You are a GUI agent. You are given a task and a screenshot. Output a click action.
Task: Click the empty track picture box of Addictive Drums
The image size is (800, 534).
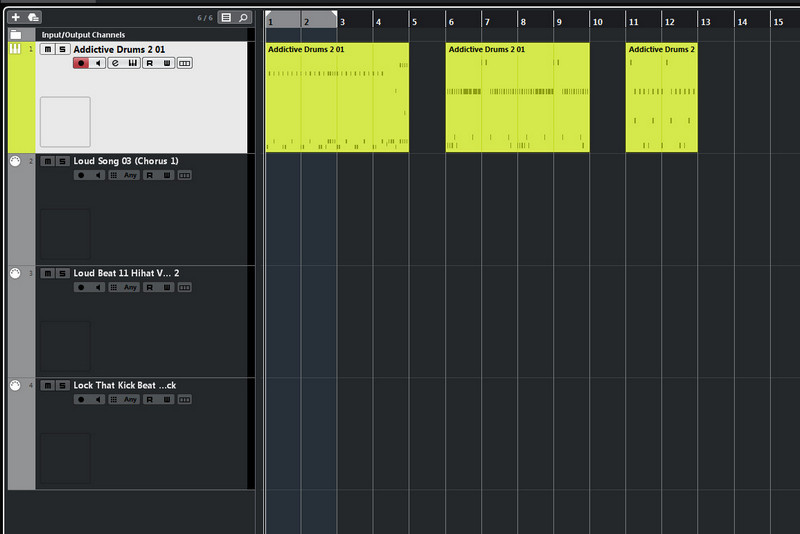[x=65, y=122]
